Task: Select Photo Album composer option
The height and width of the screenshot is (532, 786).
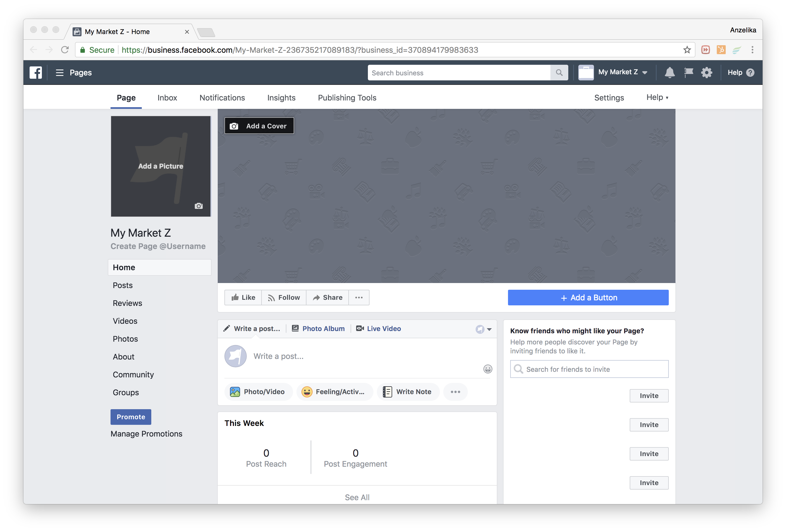Action: [318, 329]
